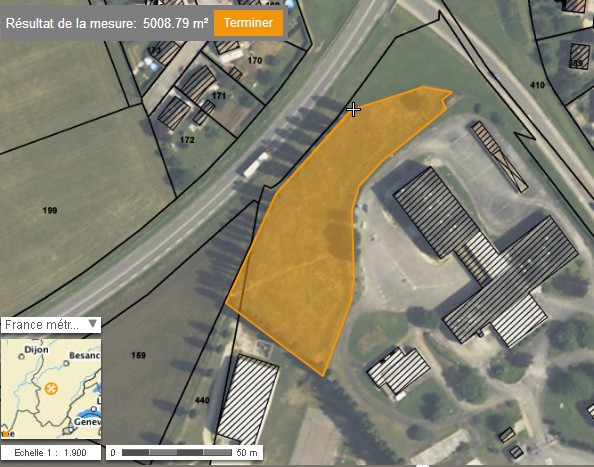Select parcel 172 near the road
This screenshot has width=594, height=467.
pyautogui.click(x=187, y=140)
